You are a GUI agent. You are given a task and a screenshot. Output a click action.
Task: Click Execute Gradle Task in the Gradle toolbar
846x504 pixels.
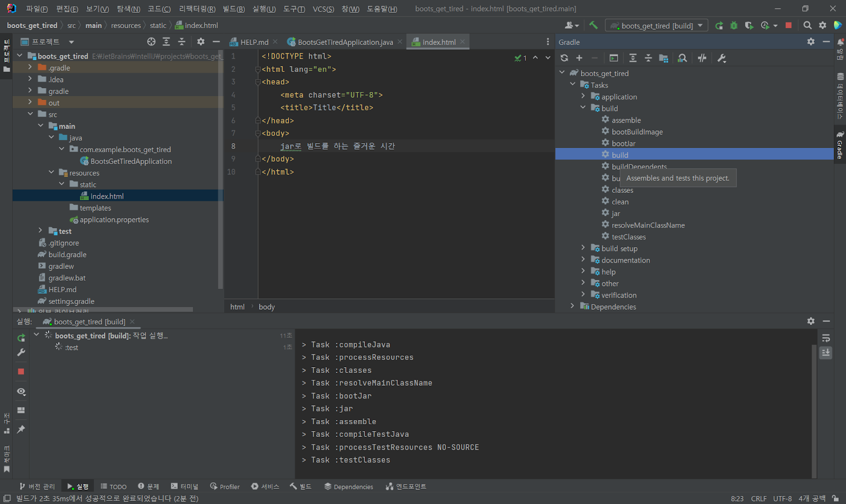click(613, 58)
